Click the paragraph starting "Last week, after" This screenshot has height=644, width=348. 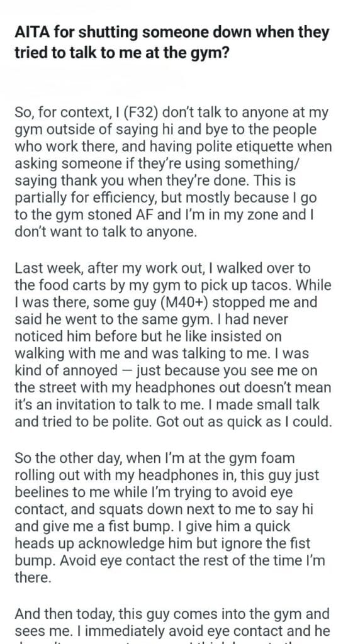click(173, 345)
